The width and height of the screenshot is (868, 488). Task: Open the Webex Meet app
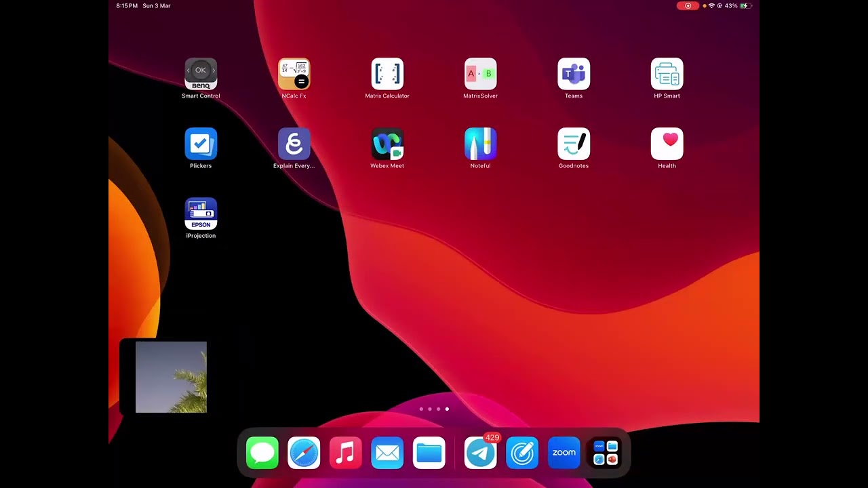[387, 144]
